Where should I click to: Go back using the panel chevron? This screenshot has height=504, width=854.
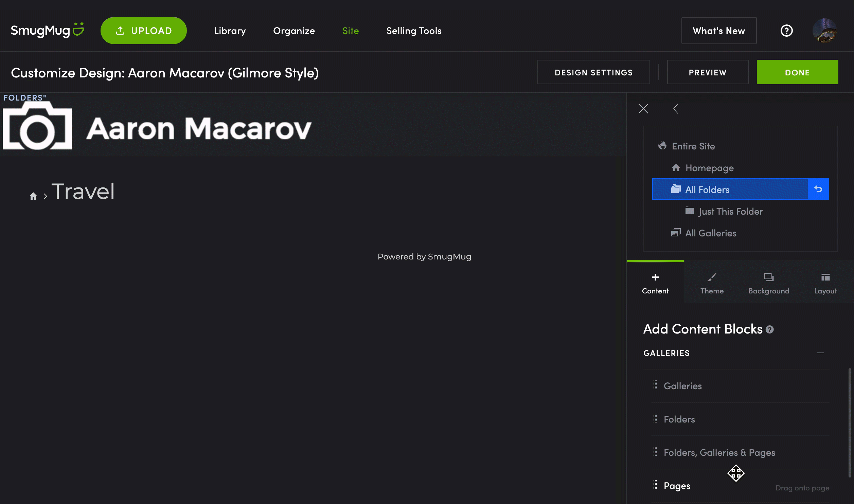coord(676,109)
